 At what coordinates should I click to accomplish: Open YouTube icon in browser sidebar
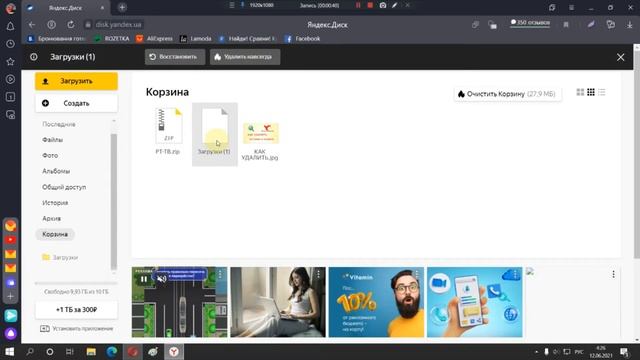point(11,240)
